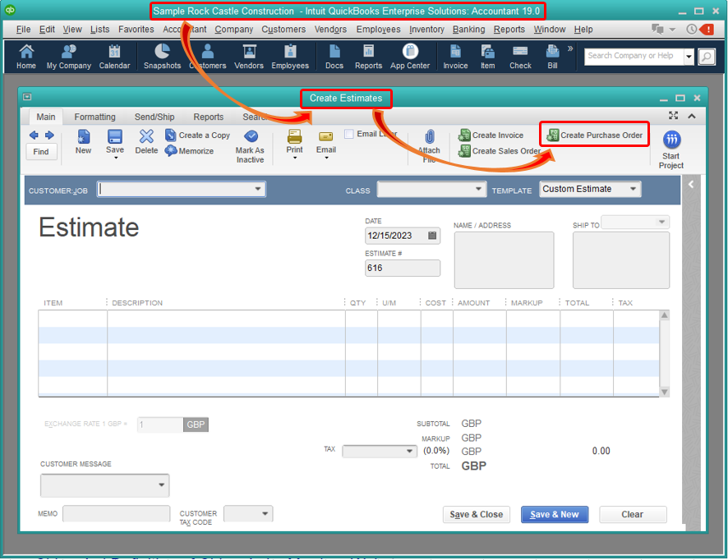Image resolution: width=728 pixels, height=560 pixels.
Task: Switch to the Reports tab in estimate window
Action: [209, 117]
